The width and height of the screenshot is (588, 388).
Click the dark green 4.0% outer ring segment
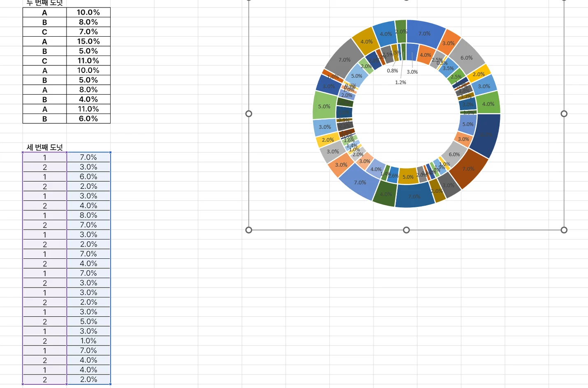tap(385, 194)
